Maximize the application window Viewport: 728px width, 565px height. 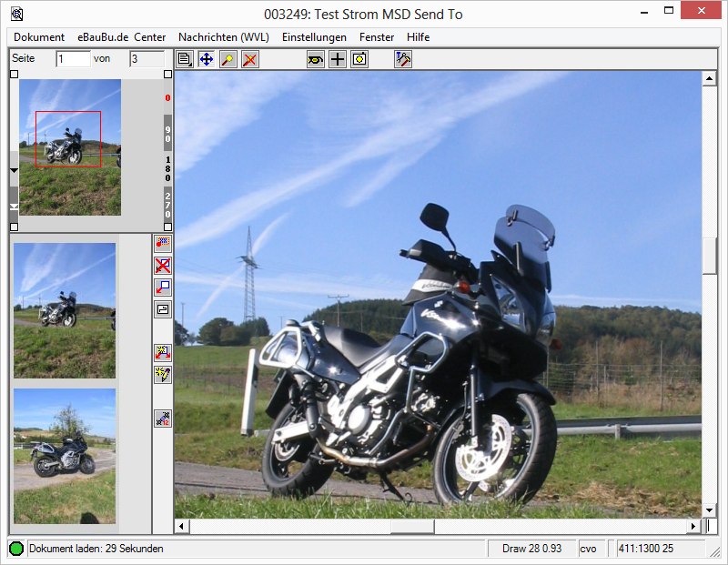click(x=669, y=11)
